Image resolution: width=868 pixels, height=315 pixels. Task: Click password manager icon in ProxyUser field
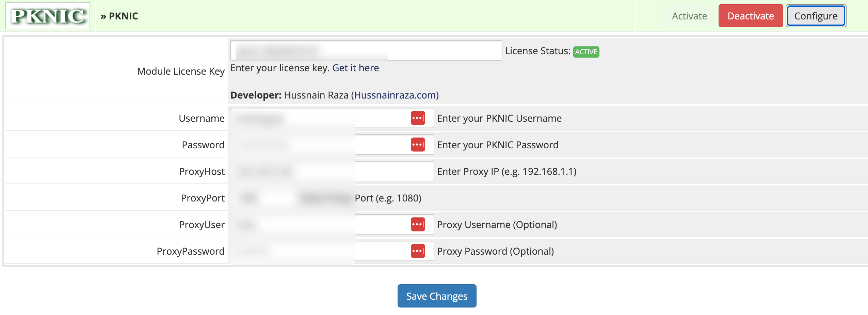pyautogui.click(x=418, y=225)
